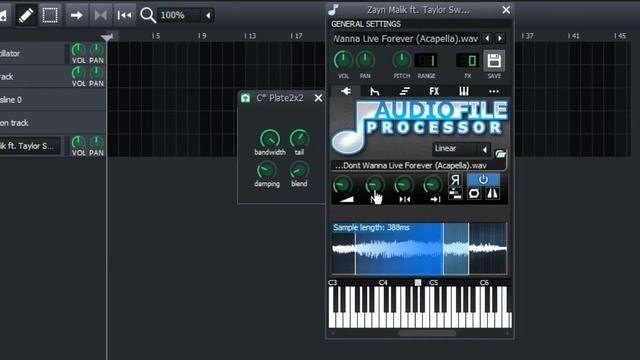
Task: Toggle the stutter button below reverse
Action: [x=455, y=194]
